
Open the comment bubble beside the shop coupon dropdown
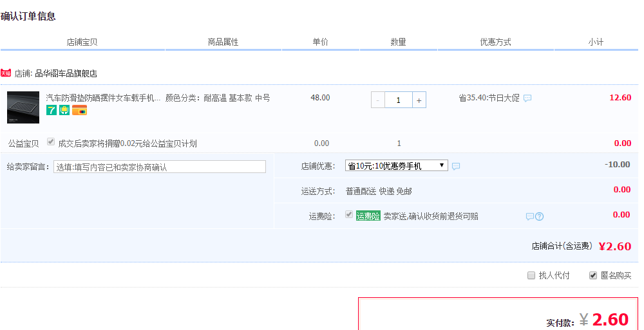coord(456,166)
